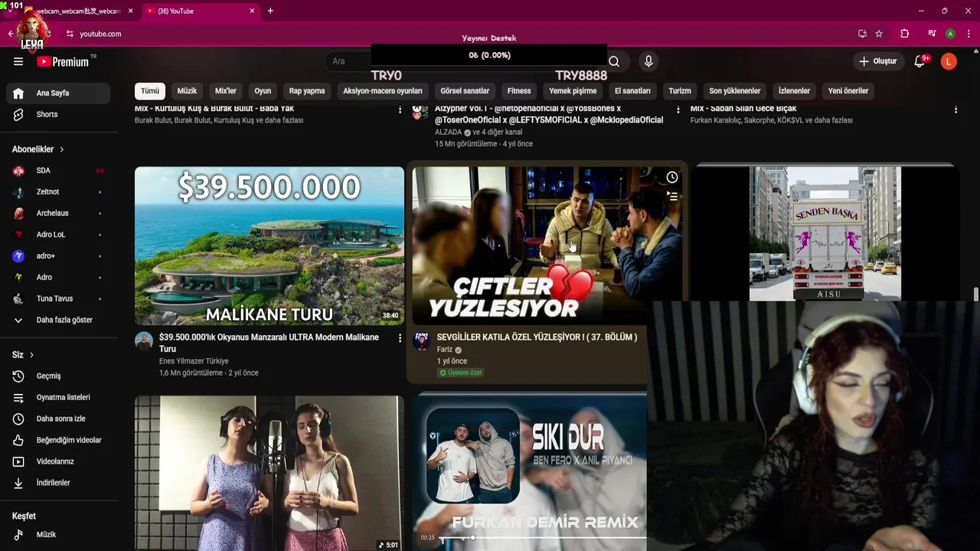
Task: Open the Senden Başka truck thumbnail
Action: tap(825, 233)
